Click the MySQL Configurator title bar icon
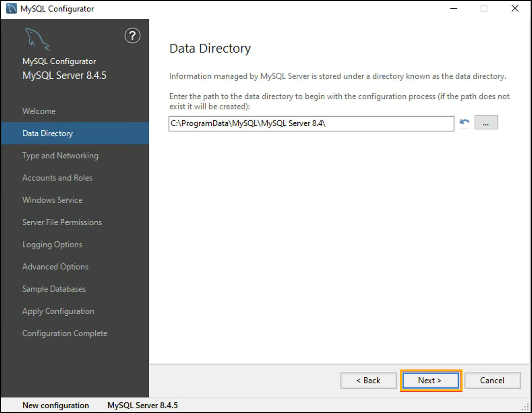The width and height of the screenshot is (532, 413). coord(11,8)
